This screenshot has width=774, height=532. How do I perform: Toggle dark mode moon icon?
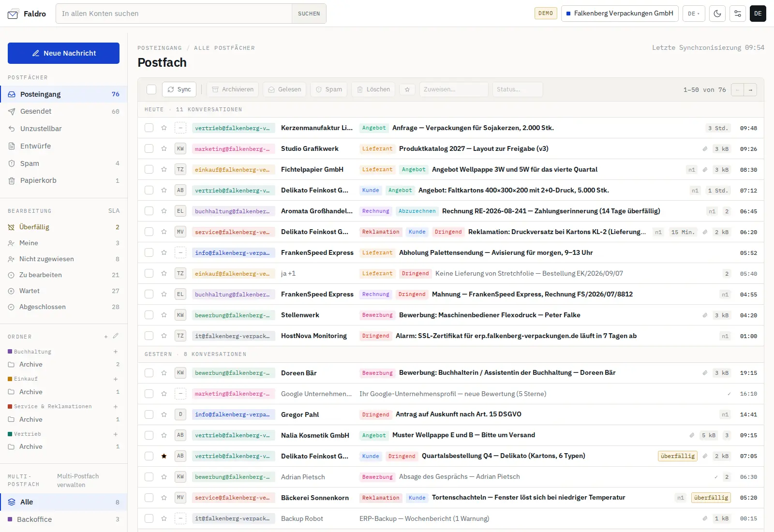717,14
